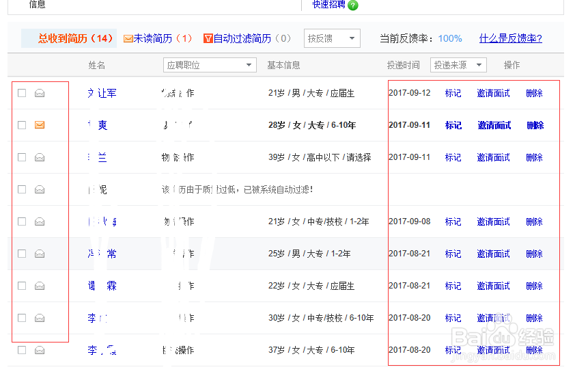This screenshot has height=376, width=588.
Task: Click the envelope icon in the 21岁/女/中专 row
Action: point(40,221)
